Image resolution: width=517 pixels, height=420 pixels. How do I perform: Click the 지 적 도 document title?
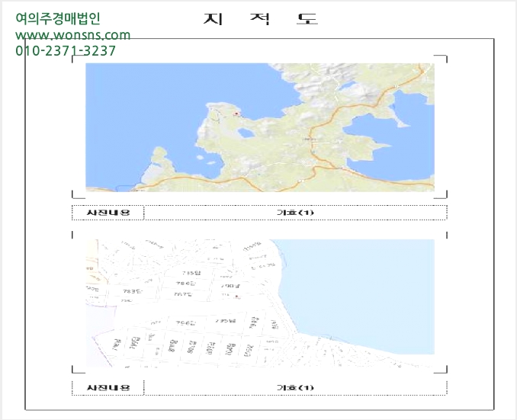click(x=260, y=19)
